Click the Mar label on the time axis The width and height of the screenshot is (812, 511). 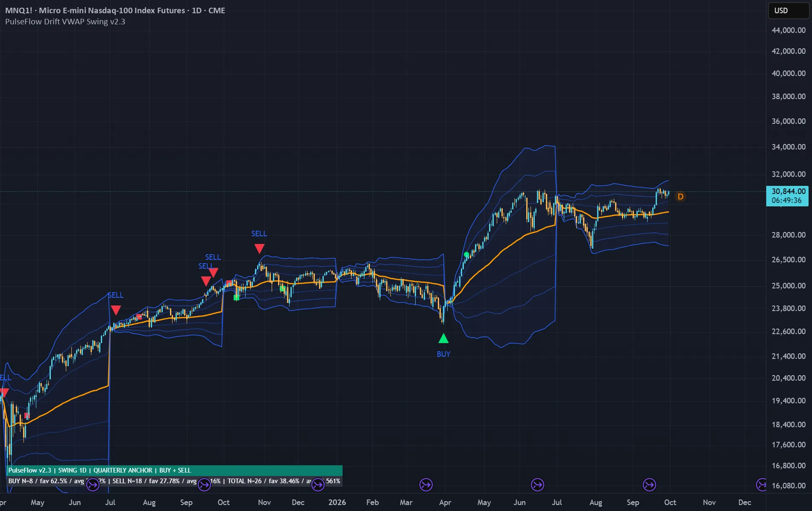click(x=406, y=502)
